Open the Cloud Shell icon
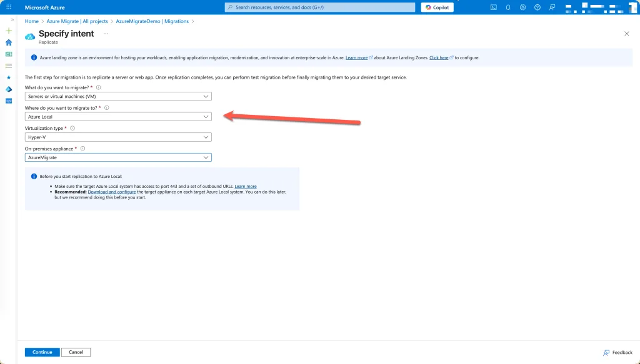 (x=494, y=7)
